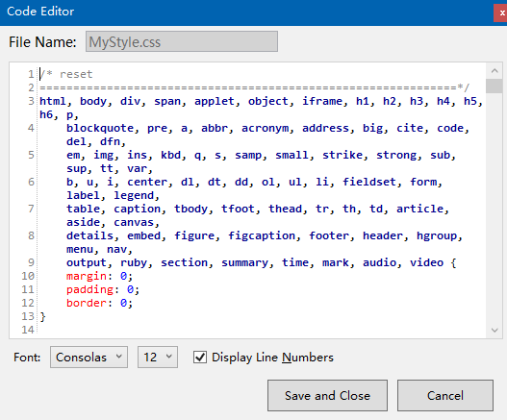Click the 'output' selector on line 9
This screenshot has width=507, height=420.
(x=87, y=262)
